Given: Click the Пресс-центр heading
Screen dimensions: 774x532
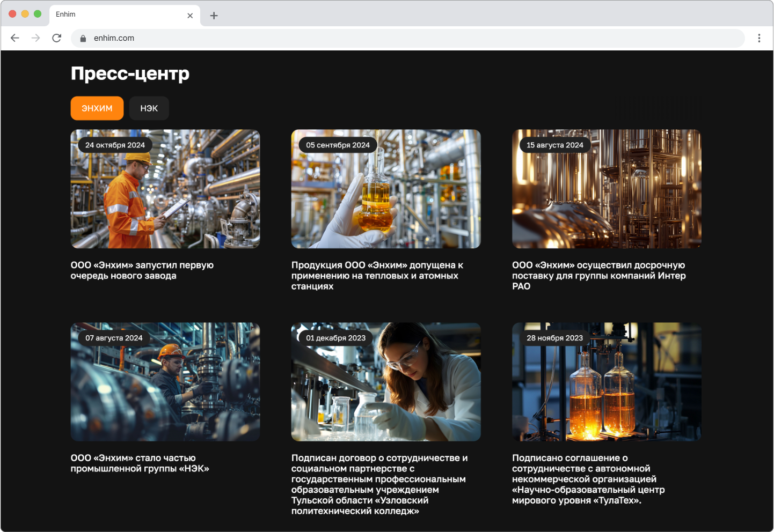Looking at the screenshot, I should coord(130,73).
